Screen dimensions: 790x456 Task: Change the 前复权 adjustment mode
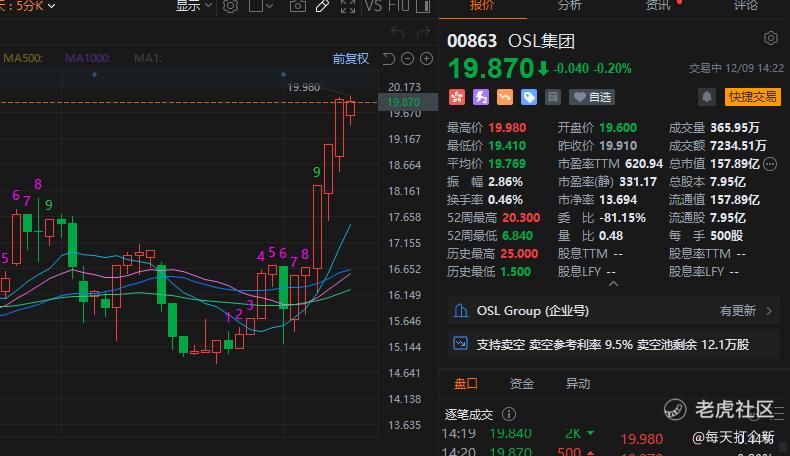click(x=351, y=59)
